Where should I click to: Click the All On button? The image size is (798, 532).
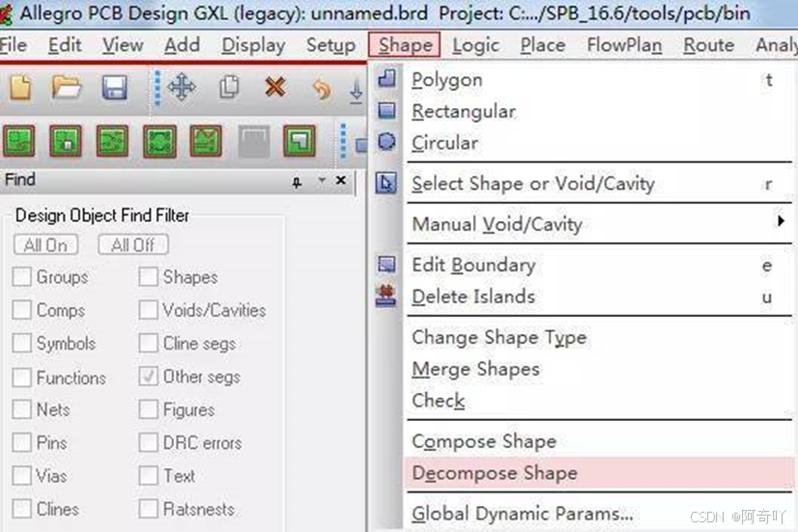click(45, 245)
